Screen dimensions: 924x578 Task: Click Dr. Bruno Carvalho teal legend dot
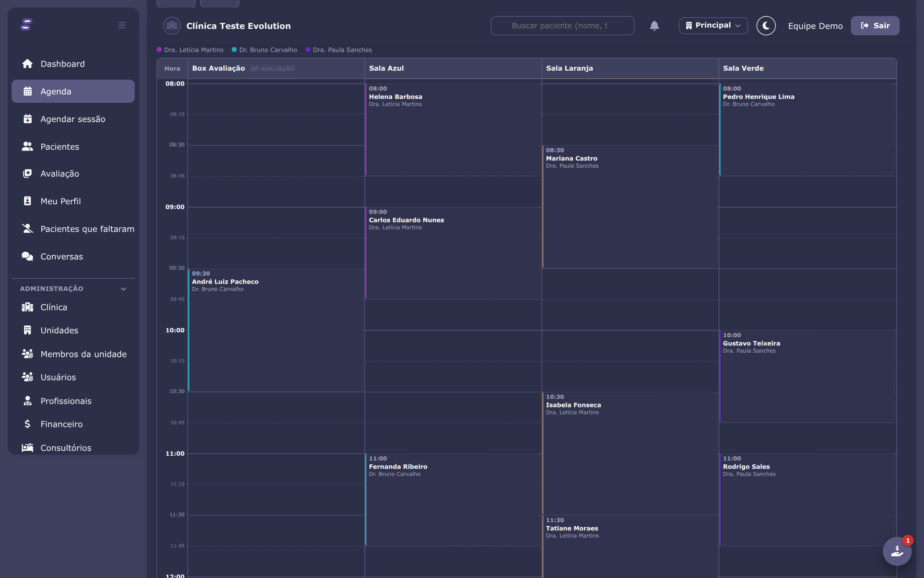pos(234,49)
